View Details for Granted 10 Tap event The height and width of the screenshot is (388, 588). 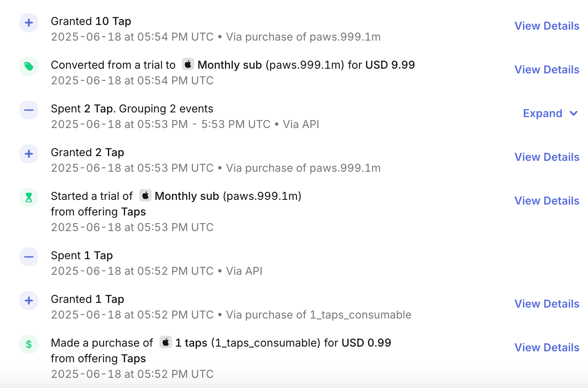click(x=547, y=26)
